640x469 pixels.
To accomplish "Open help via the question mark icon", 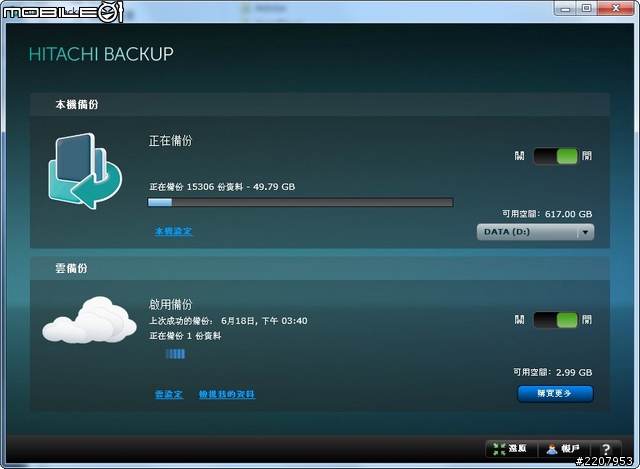I will 606,449.
